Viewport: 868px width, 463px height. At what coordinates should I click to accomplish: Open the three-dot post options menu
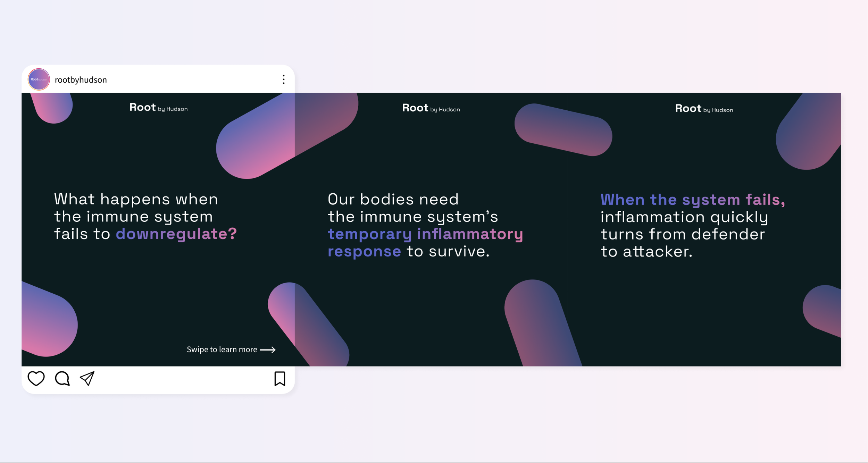point(284,79)
